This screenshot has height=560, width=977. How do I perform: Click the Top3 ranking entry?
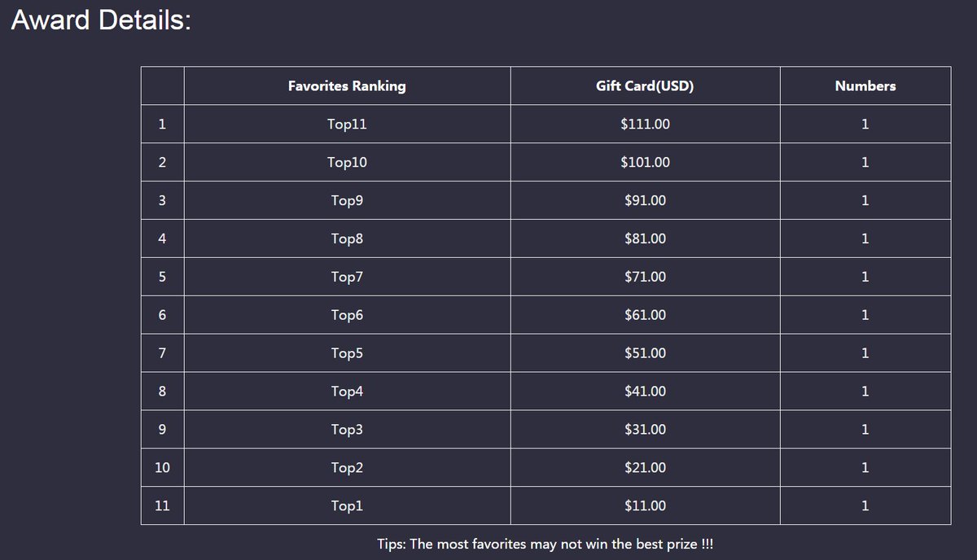(347, 430)
